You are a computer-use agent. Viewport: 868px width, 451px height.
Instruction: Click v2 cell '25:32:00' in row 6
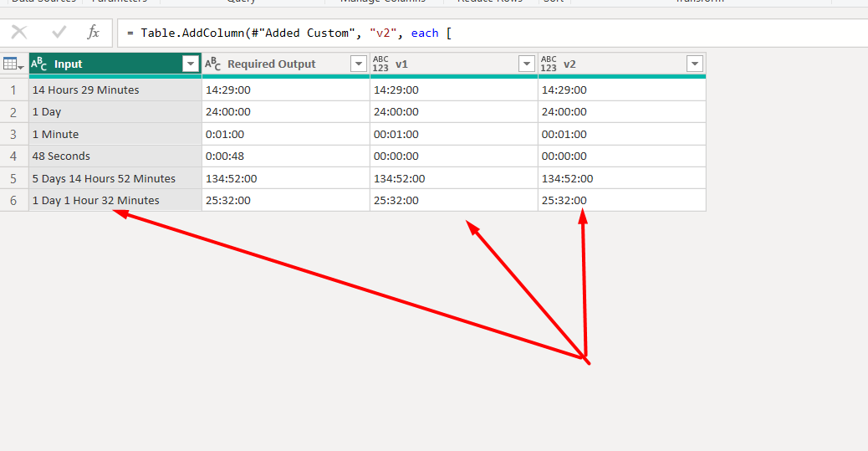(x=621, y=200)
